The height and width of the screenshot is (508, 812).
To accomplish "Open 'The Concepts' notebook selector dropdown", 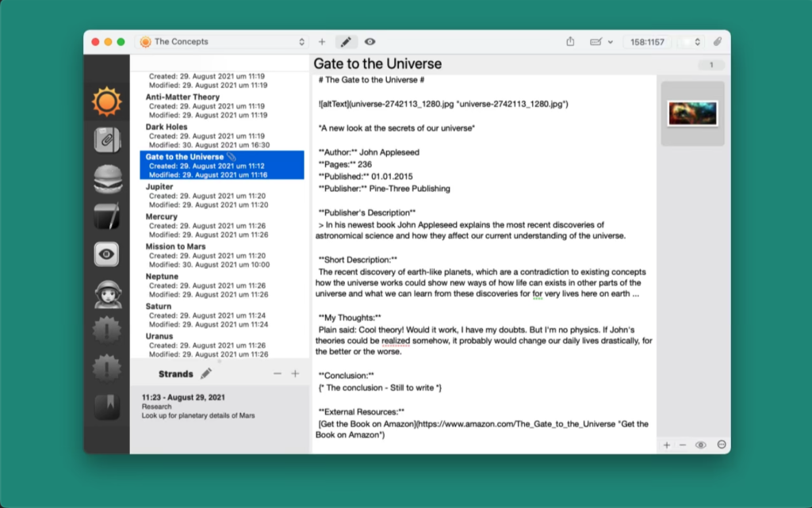I will 222,41.
